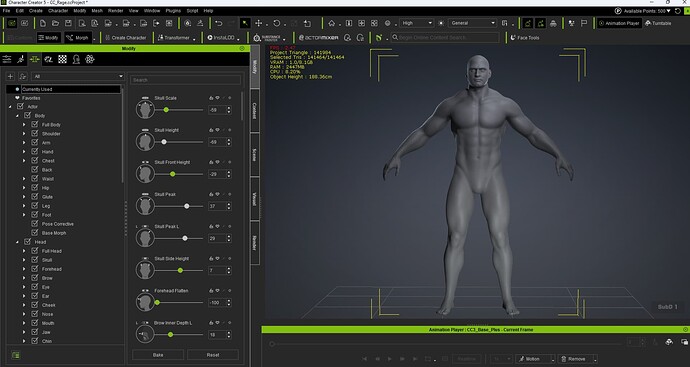Click the add slider plus icon

pyautogui.click(x=11, y=77)
